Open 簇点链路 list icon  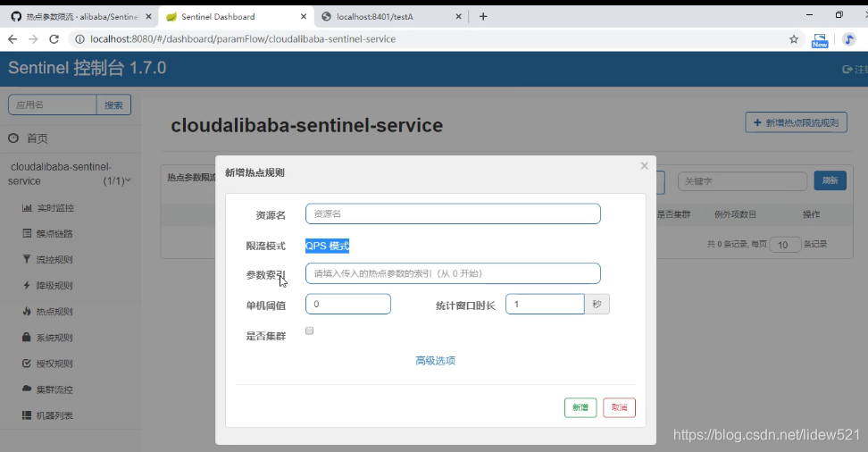point(27,233)
